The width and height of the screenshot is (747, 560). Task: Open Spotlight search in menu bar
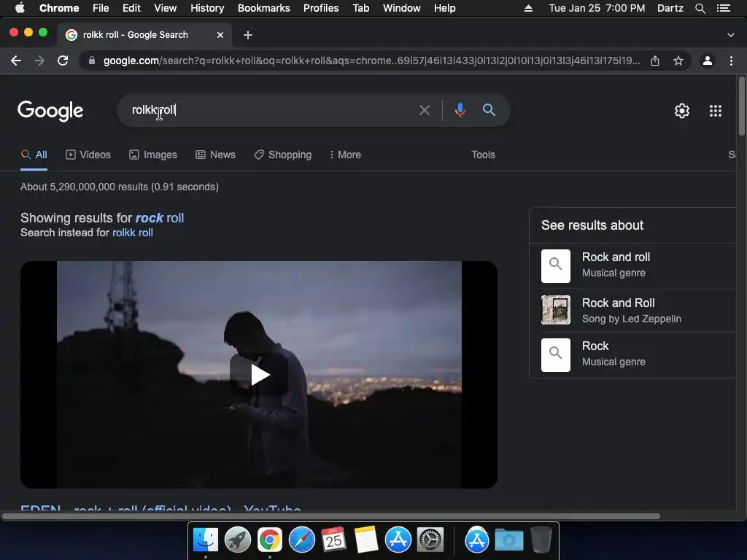(700, 8)
